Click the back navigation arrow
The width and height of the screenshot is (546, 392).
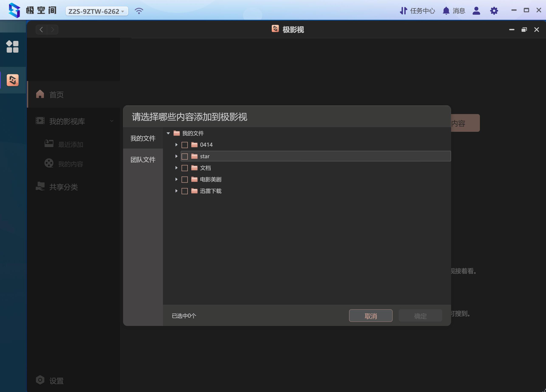(x=41, y=30)
